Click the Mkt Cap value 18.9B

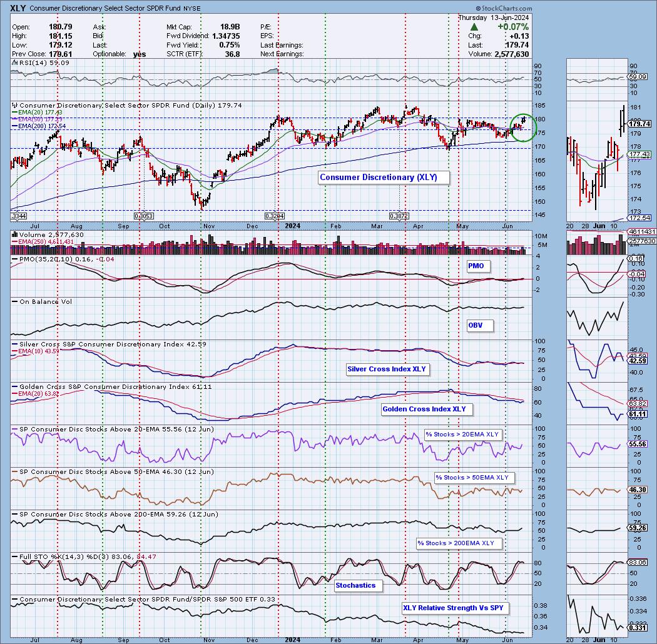pyautogui.click(x=230, y=28)
